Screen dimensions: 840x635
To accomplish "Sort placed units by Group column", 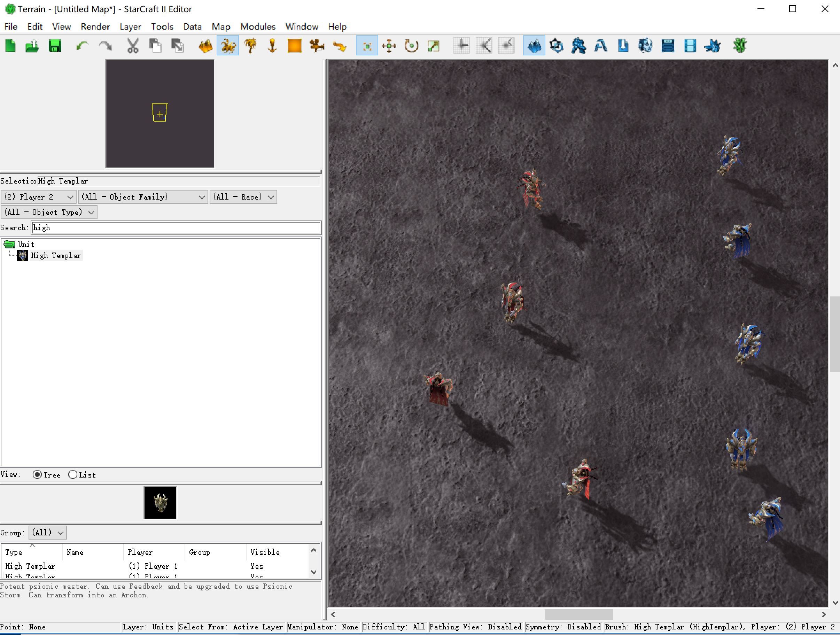I will coord(215,552).
